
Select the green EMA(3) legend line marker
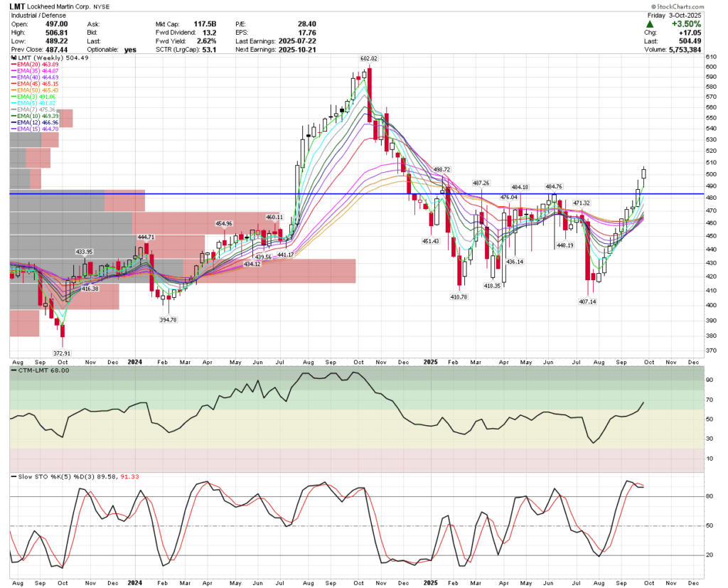coord(12,95)
